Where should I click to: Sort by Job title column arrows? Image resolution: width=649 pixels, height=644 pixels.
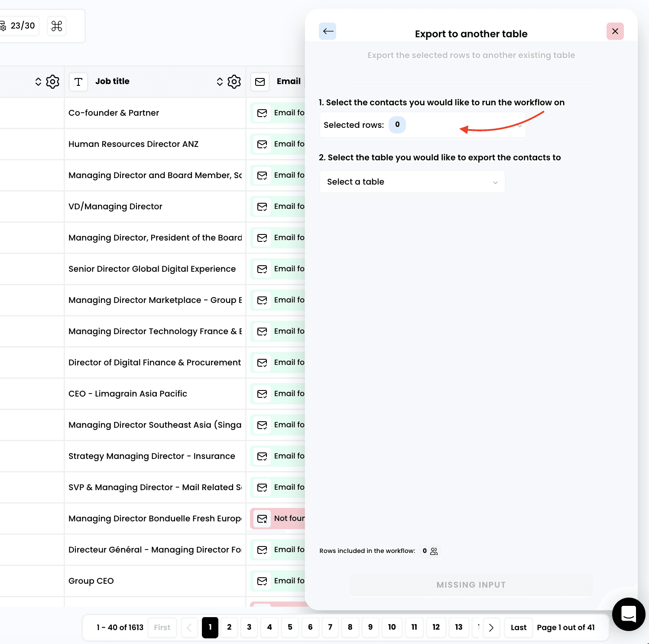[x=220, y=81]
